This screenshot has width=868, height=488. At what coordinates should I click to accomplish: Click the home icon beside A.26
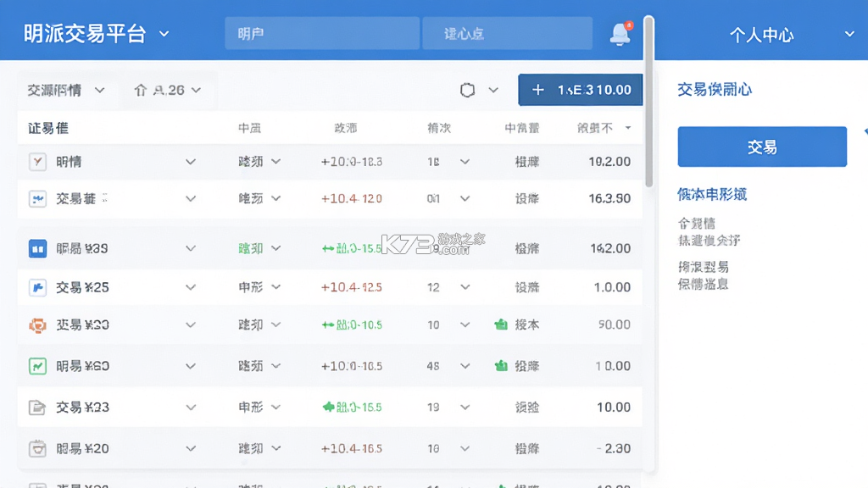[x=141, y=90]
